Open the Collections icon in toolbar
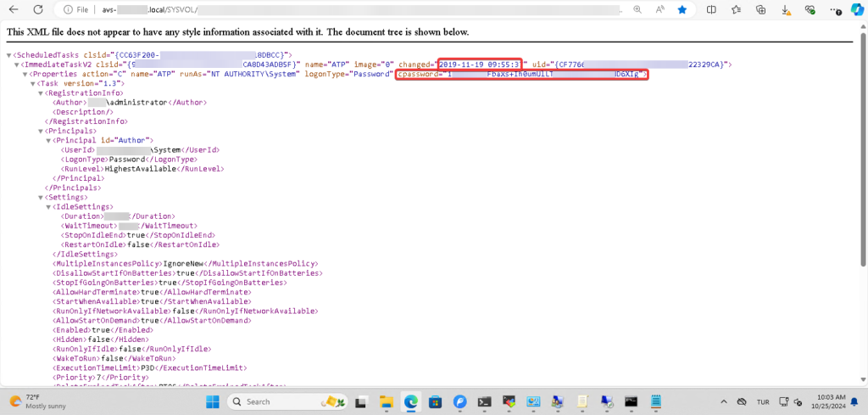868x415 pixels. tap(762, 10)
